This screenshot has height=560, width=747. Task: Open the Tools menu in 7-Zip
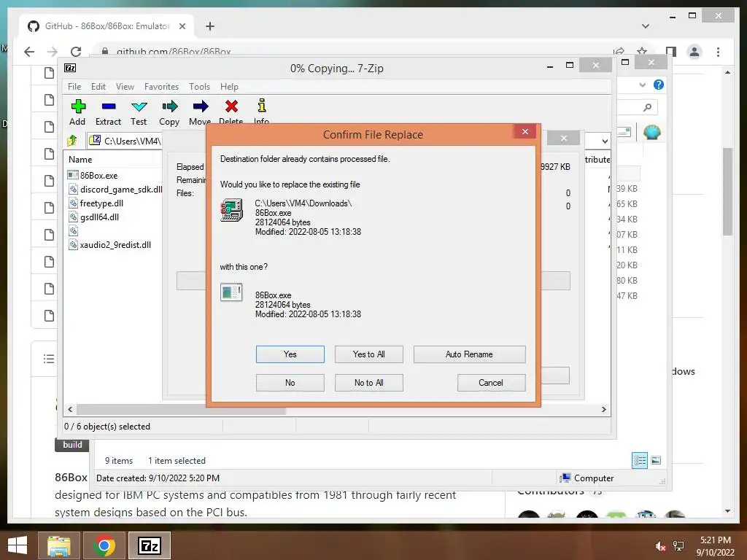click(199, 87)
